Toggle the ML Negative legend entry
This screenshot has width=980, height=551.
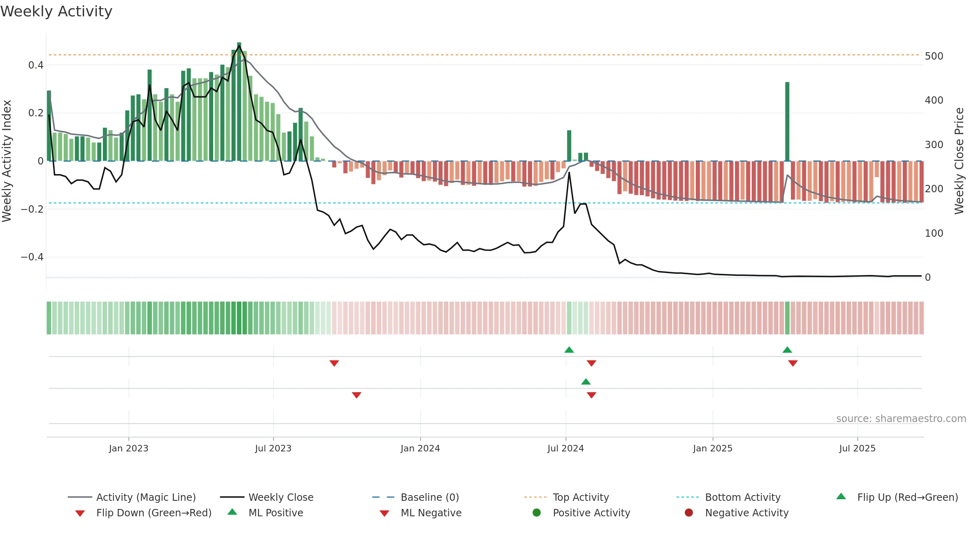coord(420,513)
